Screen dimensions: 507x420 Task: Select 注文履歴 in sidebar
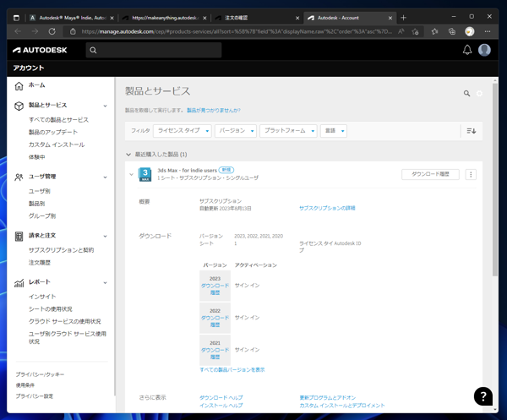[40, 263]
